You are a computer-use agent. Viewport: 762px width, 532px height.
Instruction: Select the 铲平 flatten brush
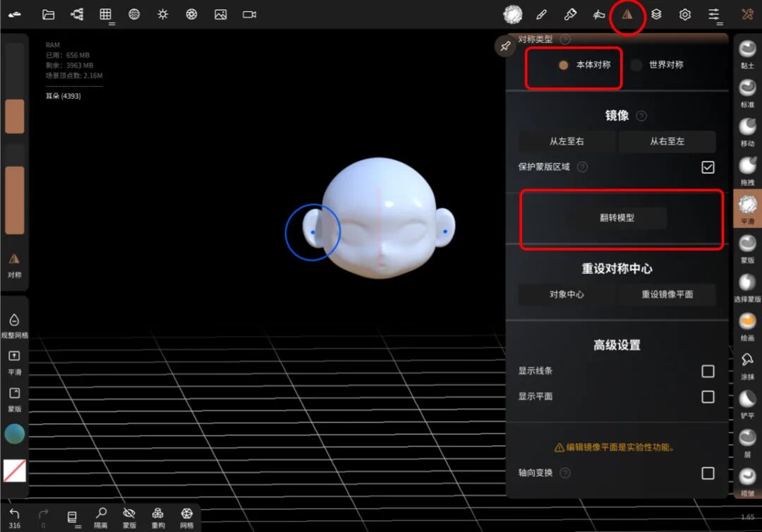(x=747, y=404)
